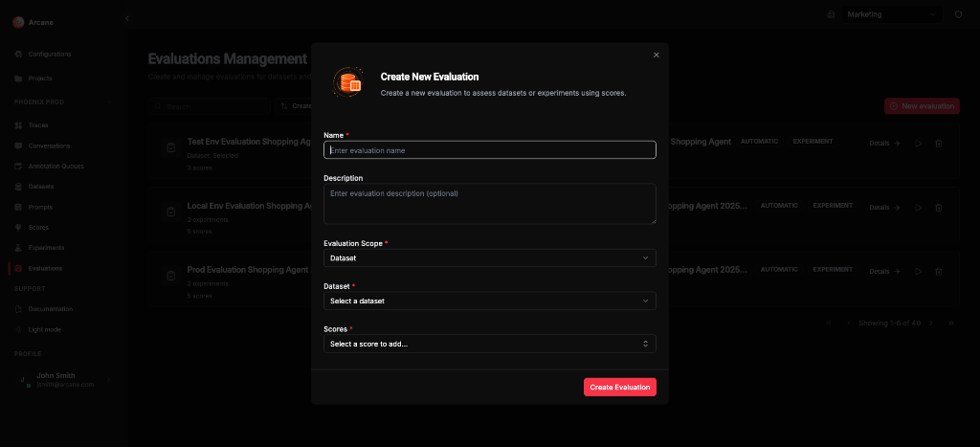This screenshot has width=980, height=447.
Task: Click the evaluation Name input field
Action: pos(490,150)
